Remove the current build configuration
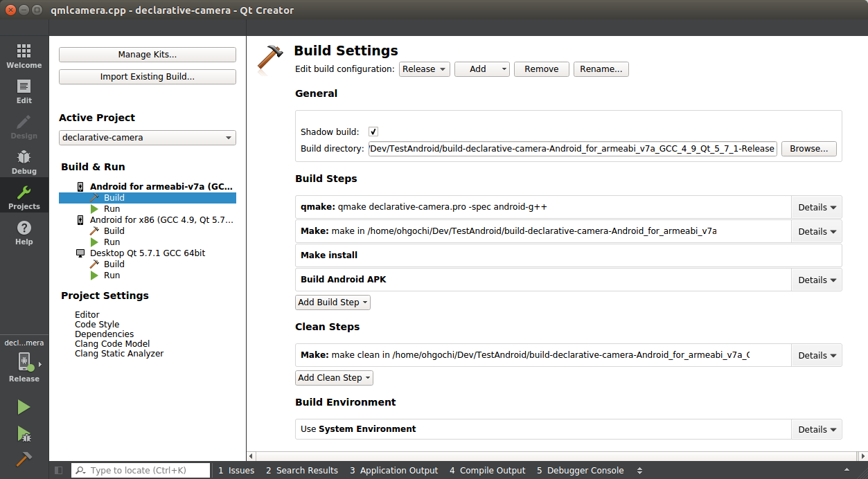This screenshot has height=479, width=868. click(542, 69)
